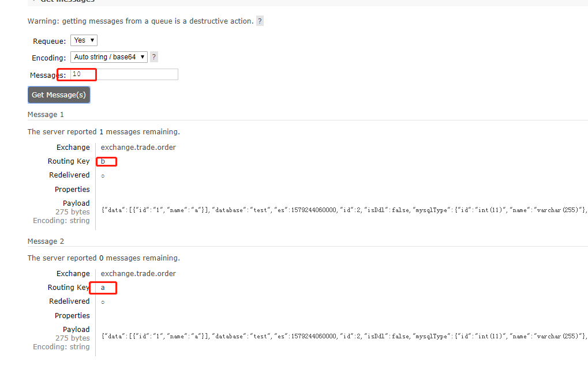The width and height of the screenshot is (588, 366).
Task: Click the 1 messages remaining text
Action: coord(104,131)
